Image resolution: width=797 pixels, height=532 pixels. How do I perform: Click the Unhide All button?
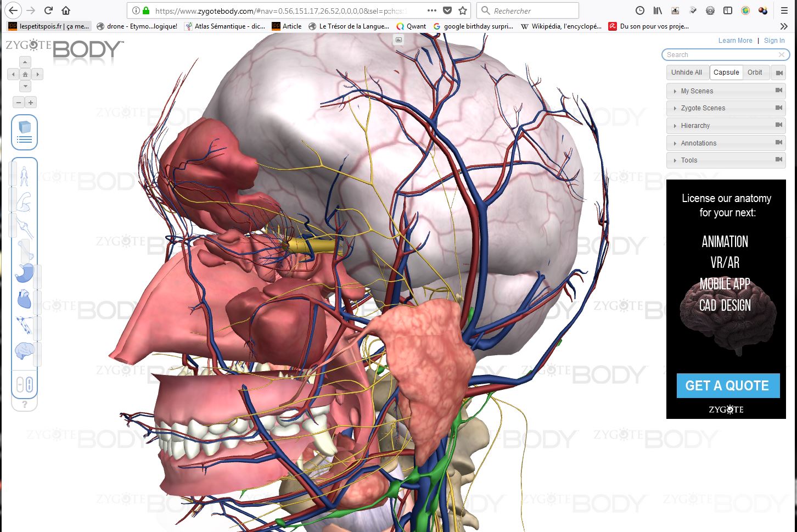[x=686, y=72]
